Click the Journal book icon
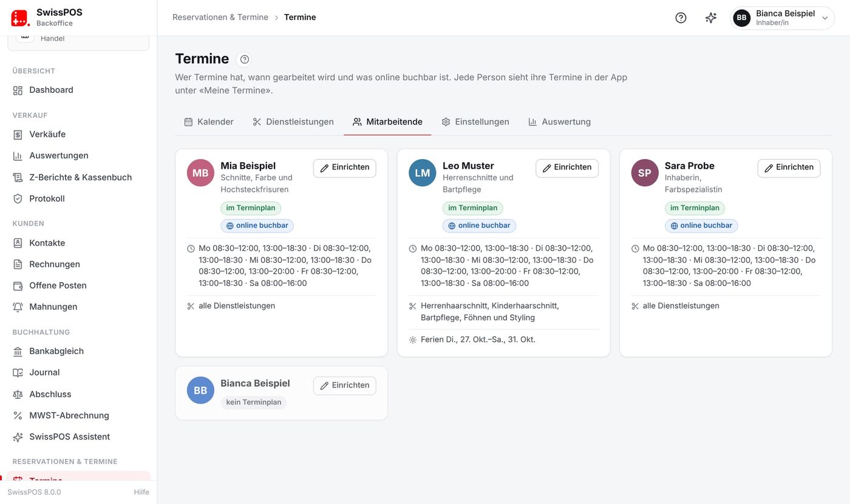Image resolution: width=850 pixels, height=504 pixels. tap(18, 372)
